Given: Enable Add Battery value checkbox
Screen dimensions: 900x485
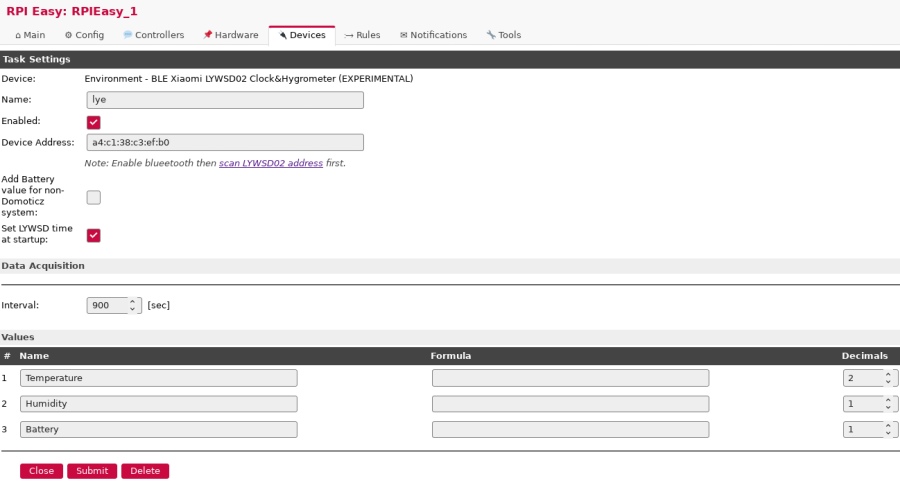Looking at the screenshot, I should pos(94,197).
